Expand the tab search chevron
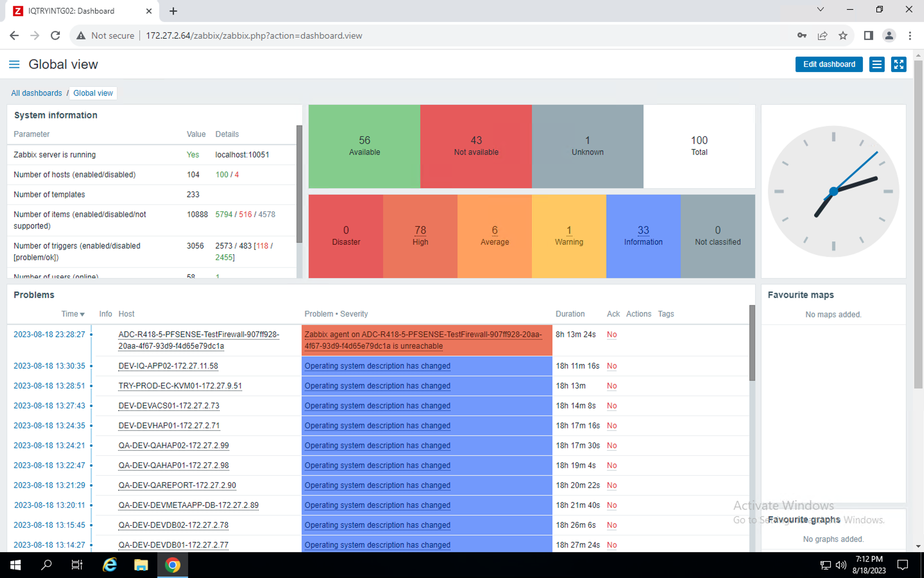Image resolution: width=924 pixels, height=578 pixels. (820, 10)
